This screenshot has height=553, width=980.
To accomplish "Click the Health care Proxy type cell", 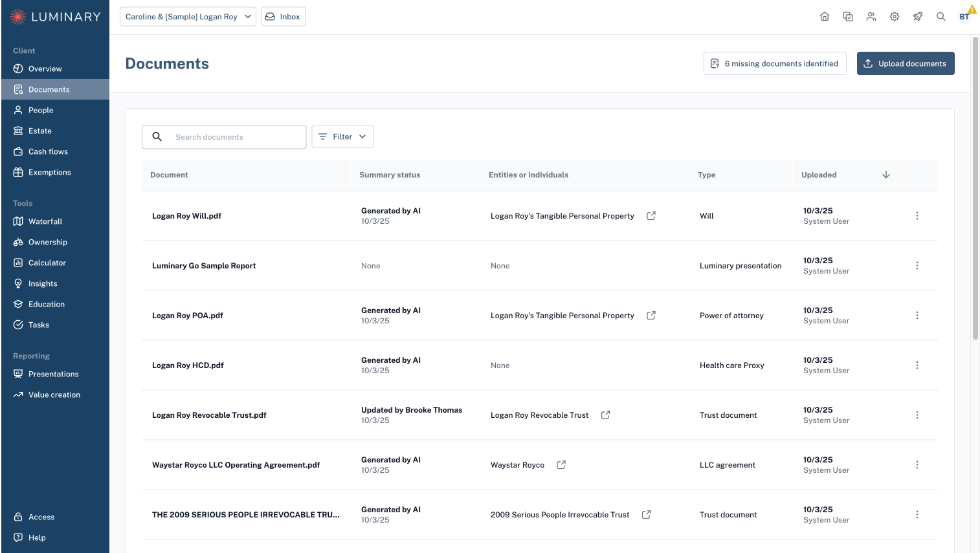I will pos(732,365).
